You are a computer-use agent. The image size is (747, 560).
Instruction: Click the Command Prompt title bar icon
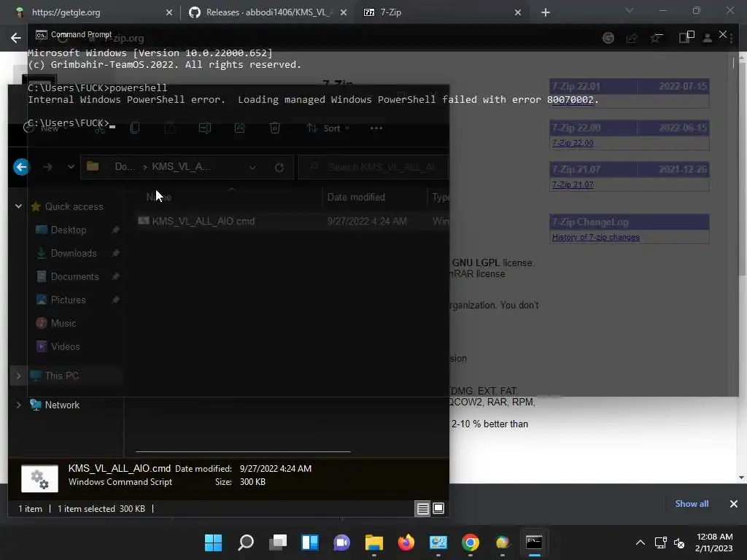point(42,35)
